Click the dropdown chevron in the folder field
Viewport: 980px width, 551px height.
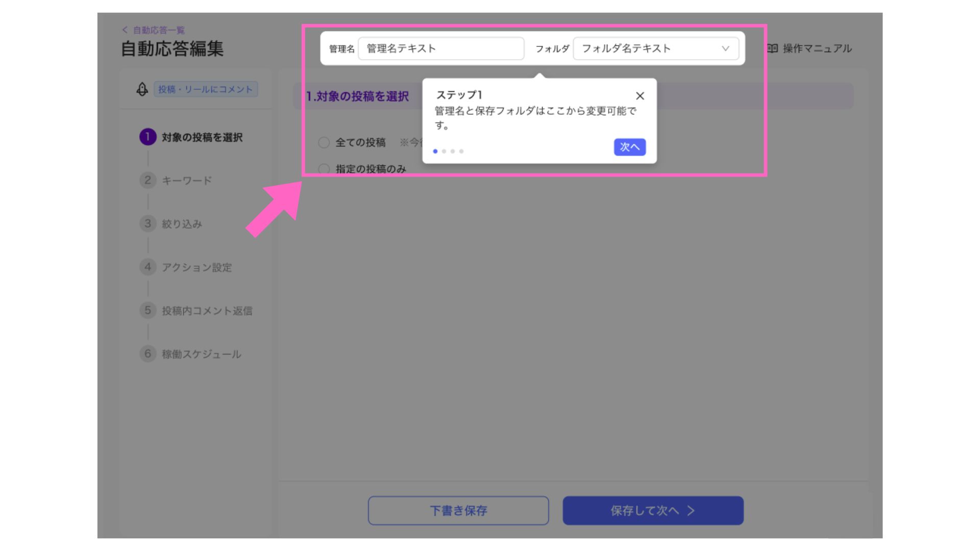click(x=725, y=48)
